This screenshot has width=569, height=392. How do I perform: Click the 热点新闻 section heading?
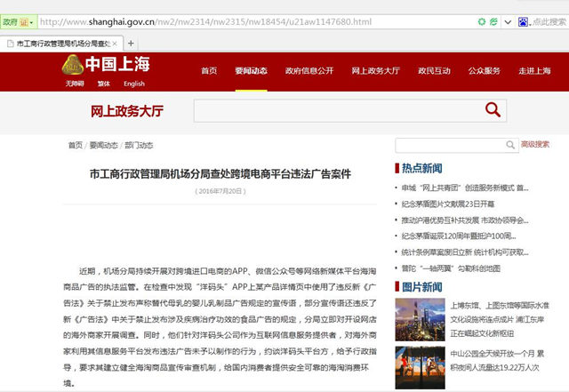coord(421,168)
